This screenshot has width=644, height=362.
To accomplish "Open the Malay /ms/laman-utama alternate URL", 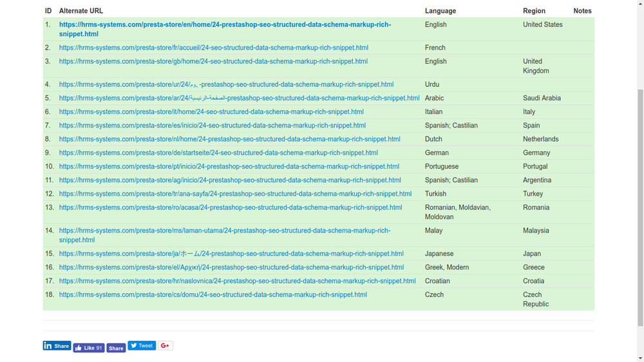I will (225, 235).
